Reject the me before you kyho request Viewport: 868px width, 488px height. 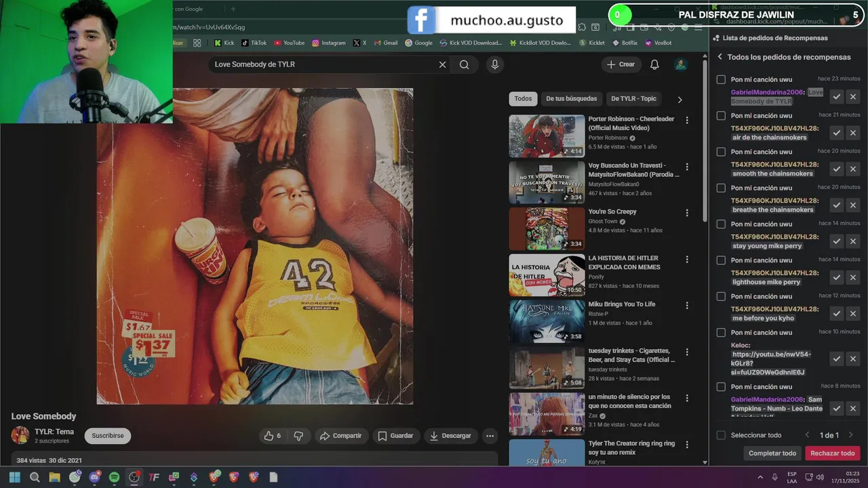pos(853,313)
